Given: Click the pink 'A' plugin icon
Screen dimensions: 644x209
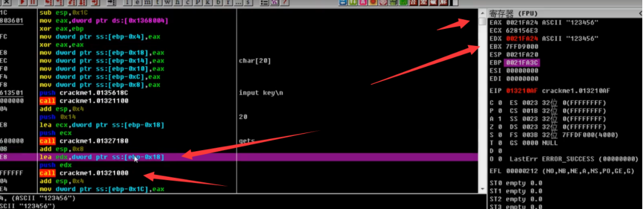Looking at the screenshot, I should (363, 2).
